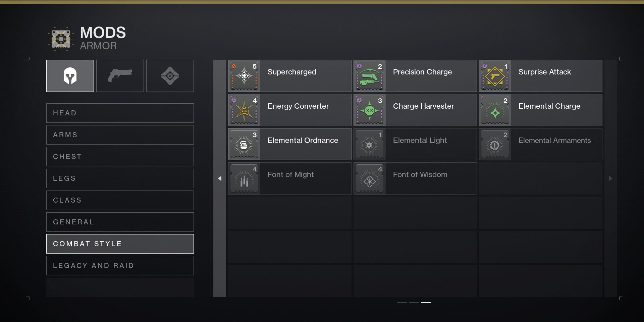Jump to second page indicator dash
644x322 pixels.
coord(414,303)
